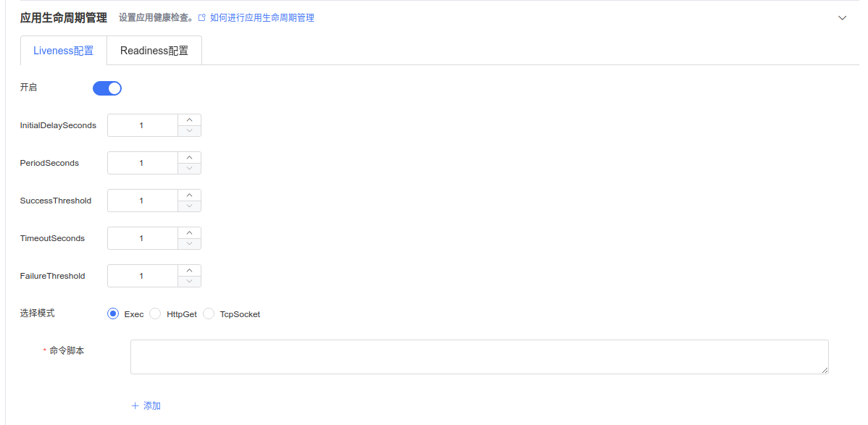Decrease TimeoutSeconds with down arrow
868x425 pixels.
pos(189,243)
